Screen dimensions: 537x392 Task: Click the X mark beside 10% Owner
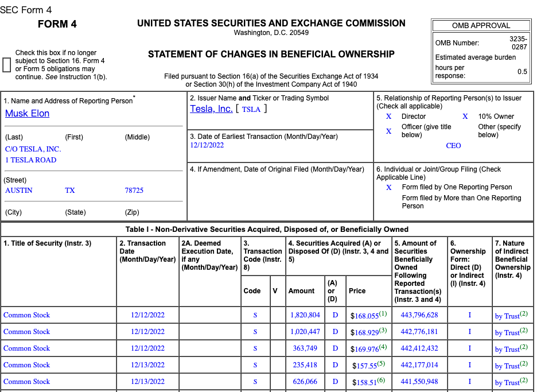pos(465,117)
